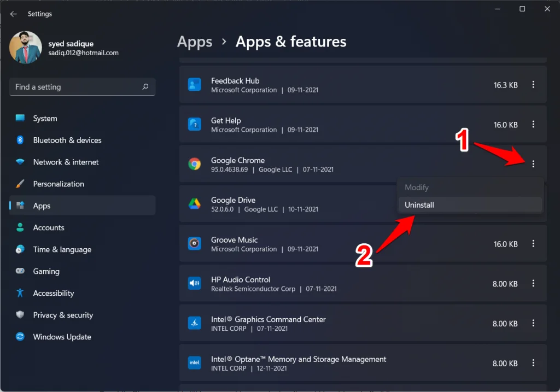This screenshot has height=392, width=560.
Task: Open the Feedback Hub more options menu
Action: pyautogui.click(x=533, y=85)
